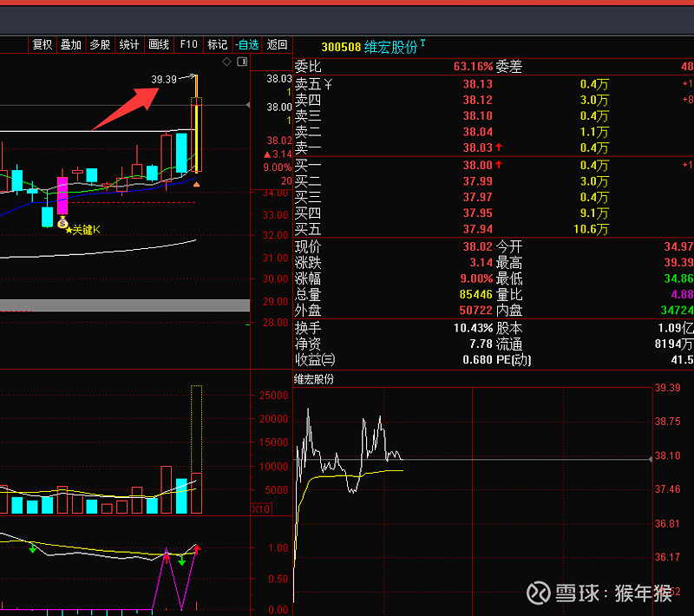Viewport: 694px width, 616px height.
Task: Open F10 company info
Action: (189, 45)
